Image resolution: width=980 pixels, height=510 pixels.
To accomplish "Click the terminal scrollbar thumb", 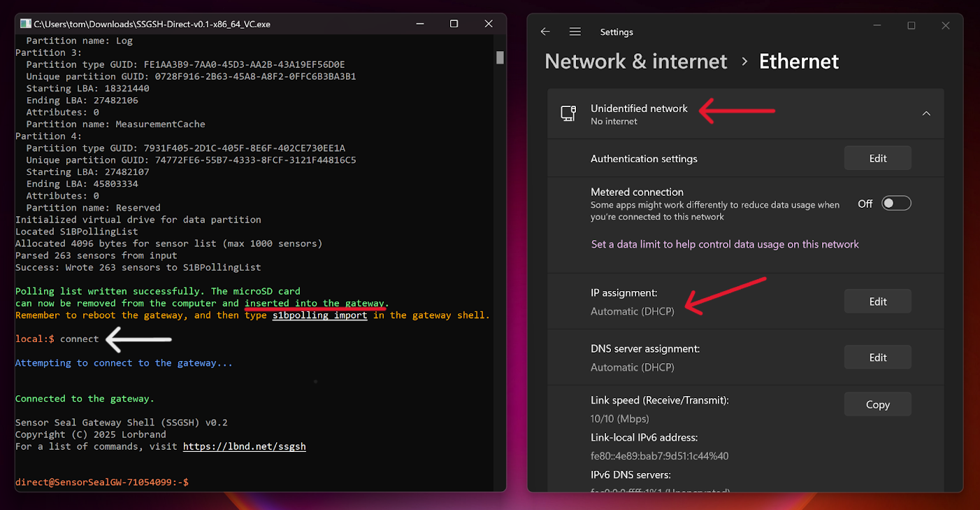I will point(498,57).
